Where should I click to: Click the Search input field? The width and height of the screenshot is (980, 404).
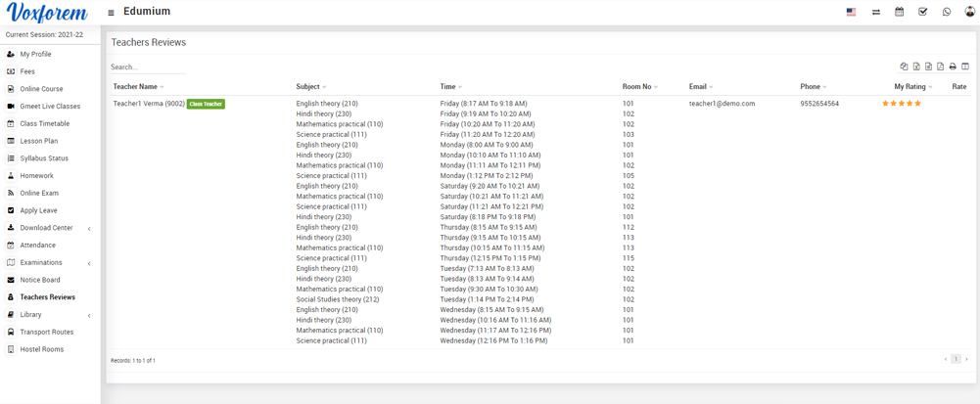tap(147, 67)
